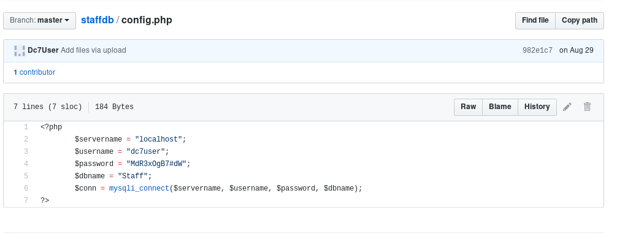The image size is (644, 239).
Task: Click the "dc7user" string in code
Action: [x=146, y=151]
